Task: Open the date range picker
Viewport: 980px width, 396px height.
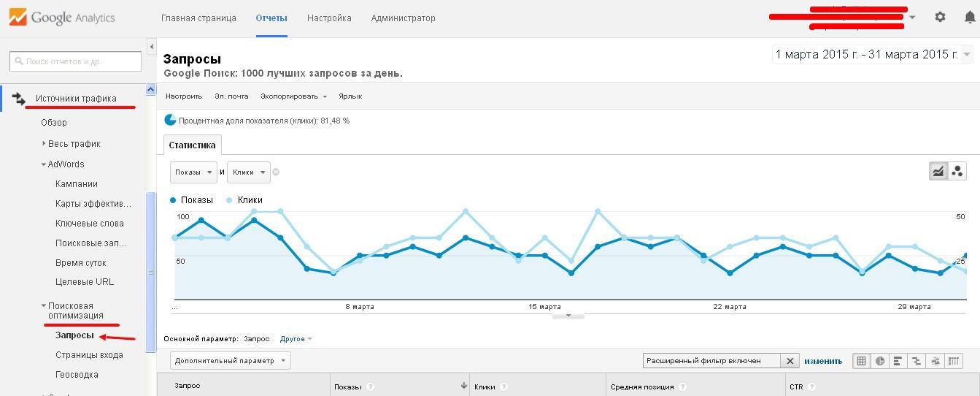Action: coord(872,55)
